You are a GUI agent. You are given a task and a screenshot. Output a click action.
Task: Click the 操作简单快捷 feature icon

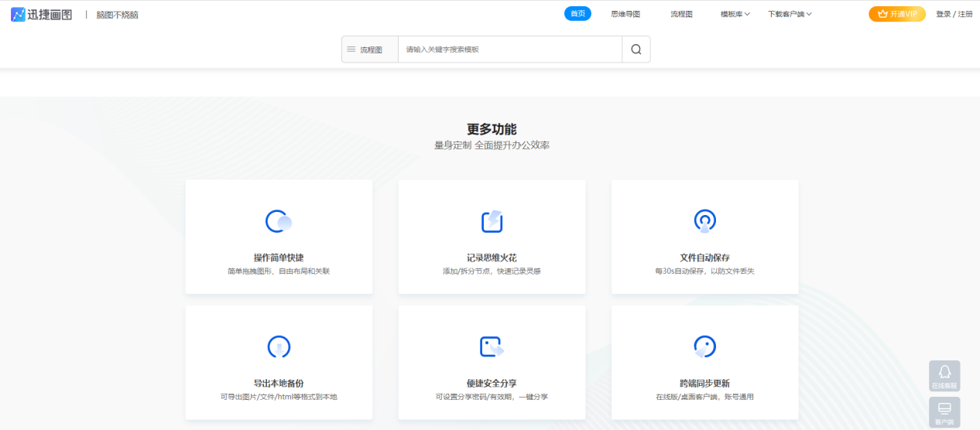coord(279,222)
